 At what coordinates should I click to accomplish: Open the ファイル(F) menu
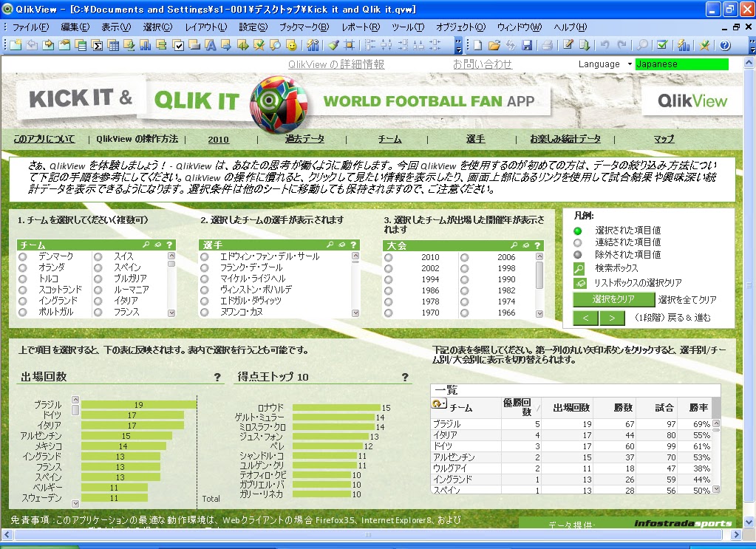pos(30,27)
